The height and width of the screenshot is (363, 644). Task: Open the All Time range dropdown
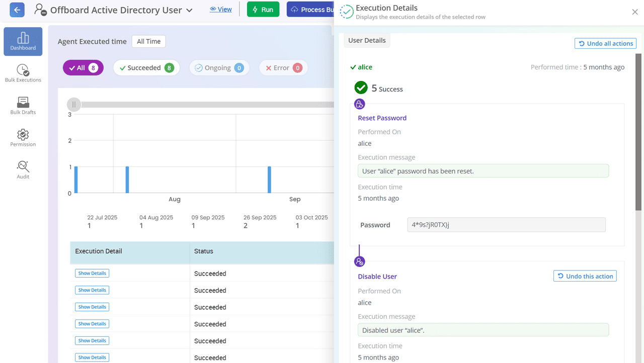(148, 42)
